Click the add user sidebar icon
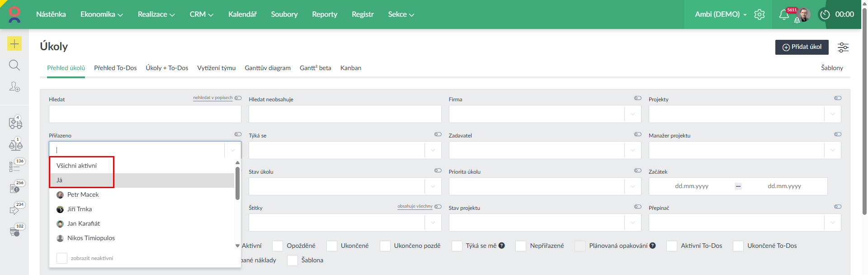The height and width of the screenshot is (275, 868). [x=14, y=86]
